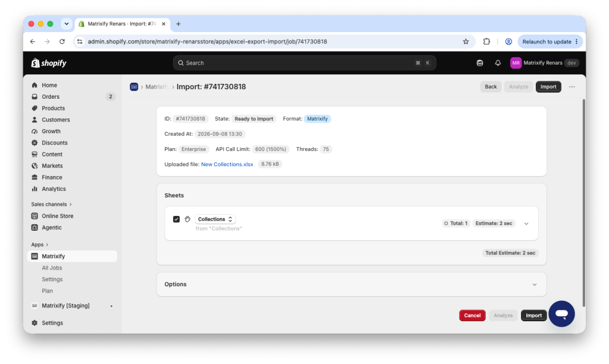Click Matrixify breadcrumb link

[156, 87]
